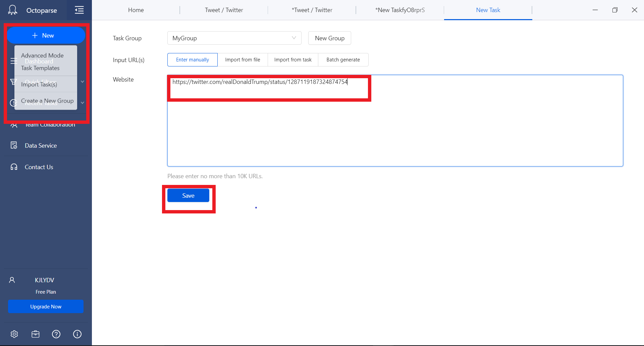This screenshot has height=346, width=644.
Task: Open settings gear icon in sidebar
Action: 14,334
